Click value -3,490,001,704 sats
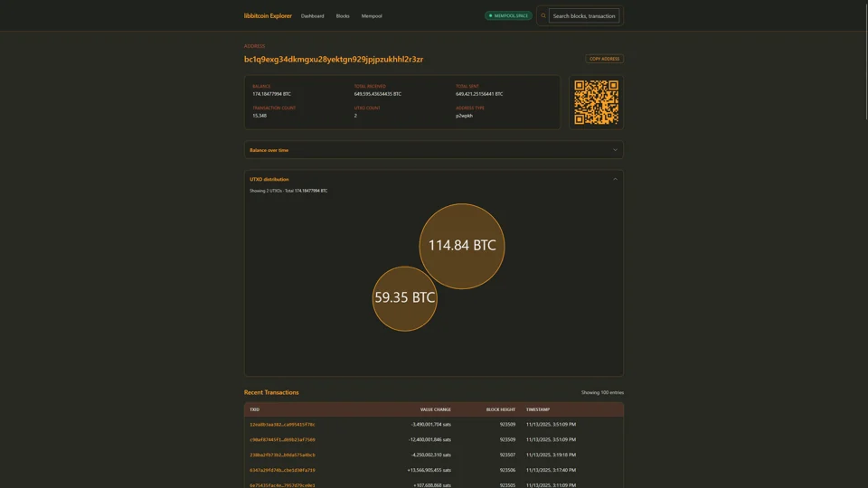 [430, 425]
